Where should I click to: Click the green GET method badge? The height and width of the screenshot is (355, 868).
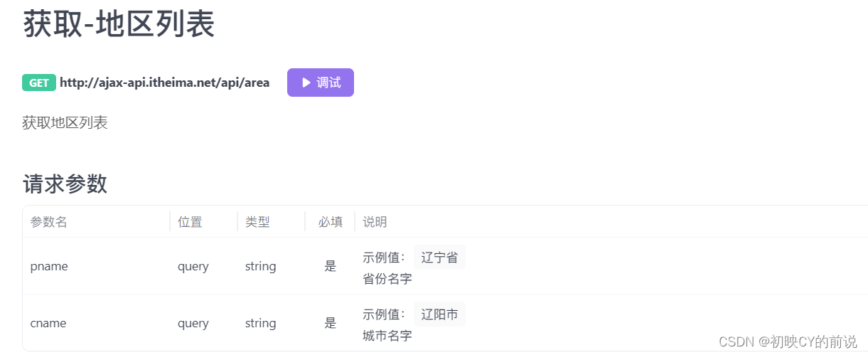coord(39,83)
